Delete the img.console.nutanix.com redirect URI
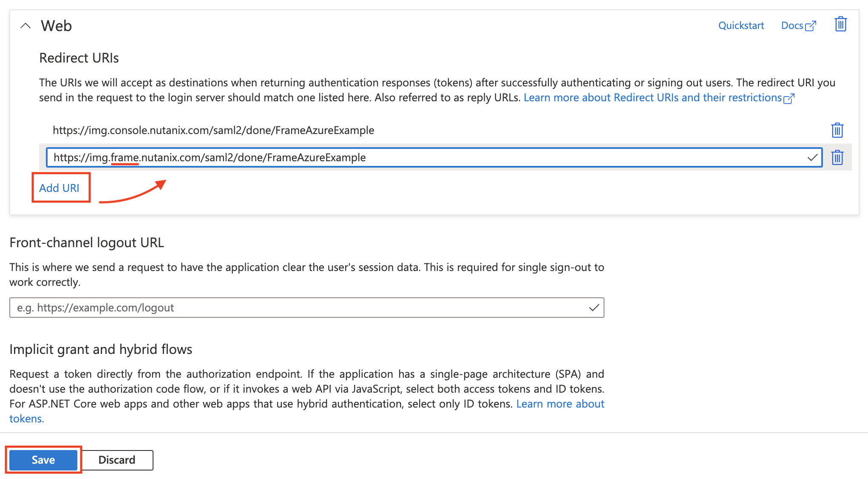This screenshot has width=868, height=479. (837, 130)
